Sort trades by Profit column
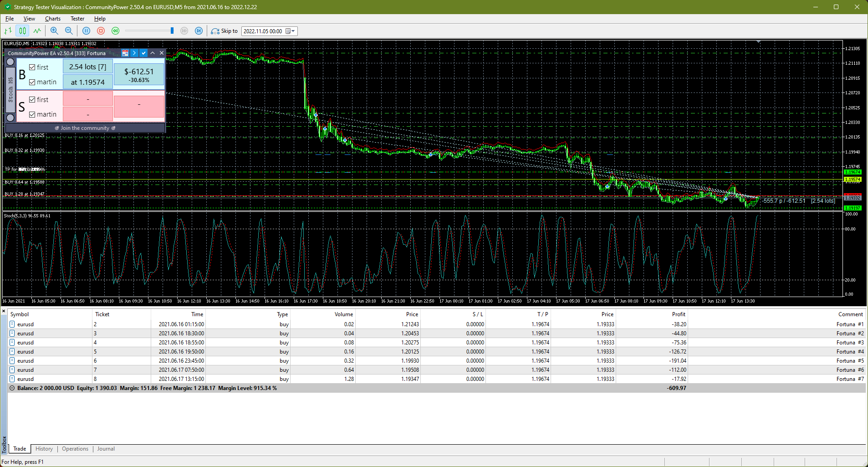Image resolution: width=868 pixels, height=467 pixels. 651,314
